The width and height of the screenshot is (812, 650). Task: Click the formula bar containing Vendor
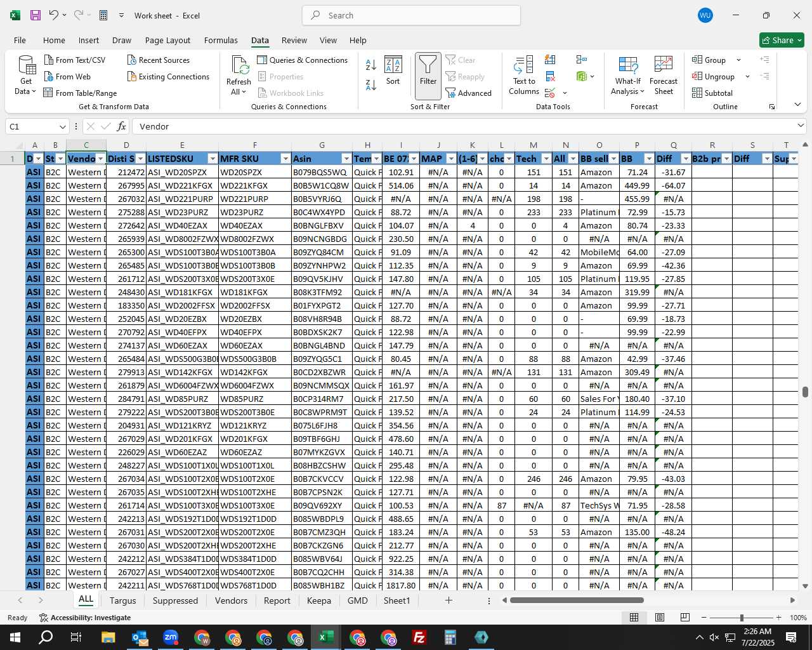click(463, 126)
